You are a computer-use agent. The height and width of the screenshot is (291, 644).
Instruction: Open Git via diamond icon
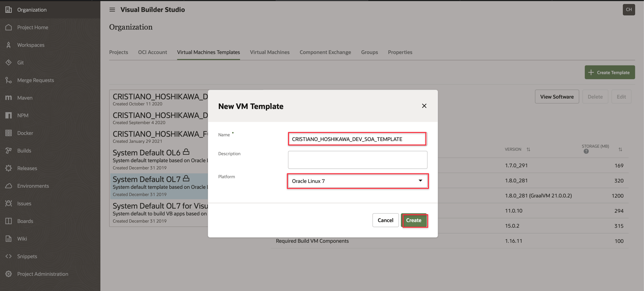tap(9, 63)
